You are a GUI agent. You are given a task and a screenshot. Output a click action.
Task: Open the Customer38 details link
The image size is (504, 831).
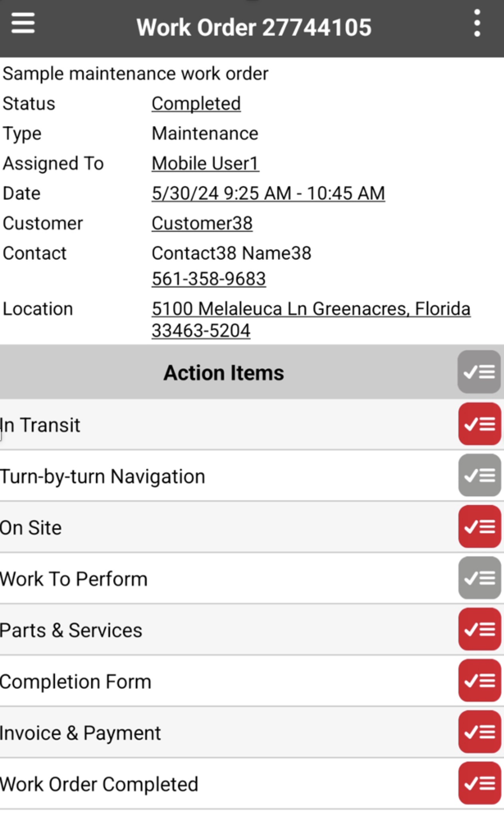coord(202,223)
